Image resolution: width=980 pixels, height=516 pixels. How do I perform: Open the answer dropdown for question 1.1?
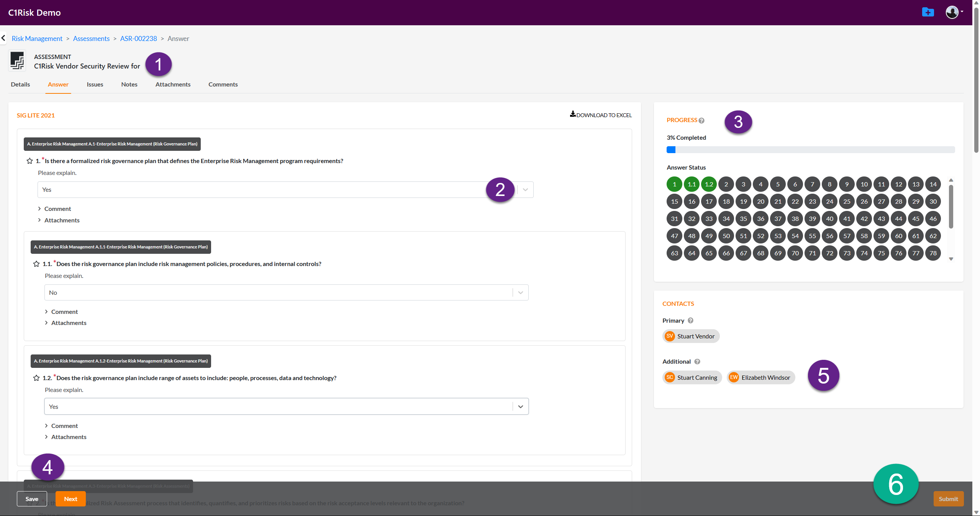pyautogui.click(x=520, y=292)
